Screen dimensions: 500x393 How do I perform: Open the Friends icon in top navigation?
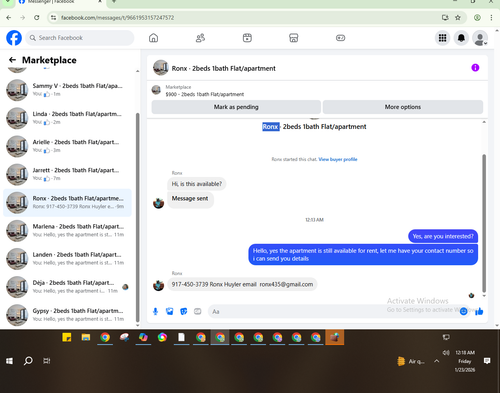(200, 38)
